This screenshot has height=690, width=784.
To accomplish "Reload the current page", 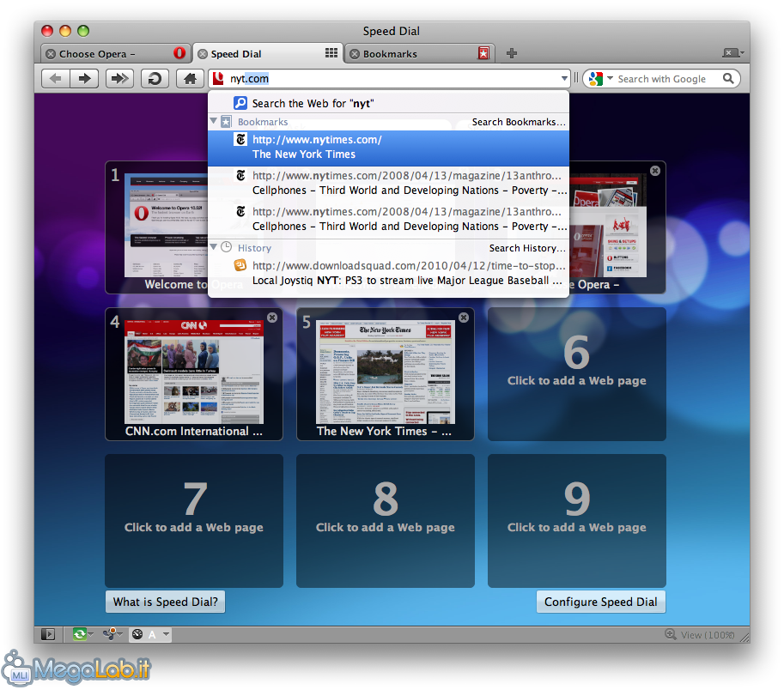I will 155,79.
